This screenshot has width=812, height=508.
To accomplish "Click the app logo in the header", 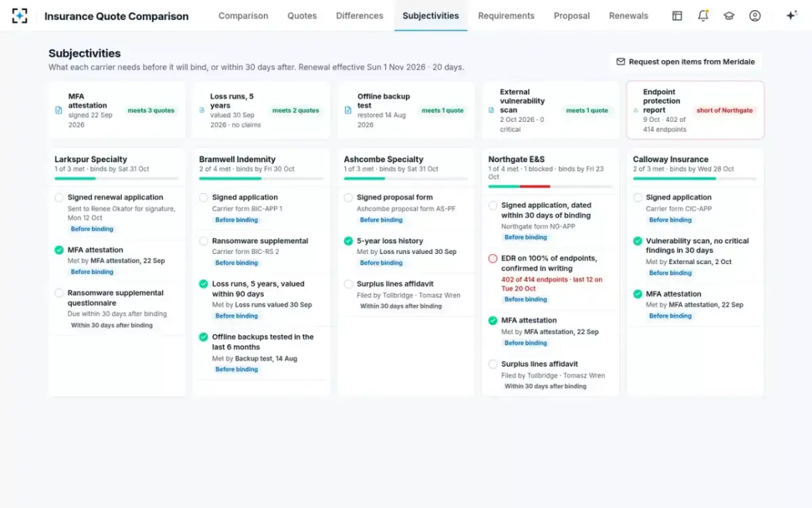I will pyautogui.click(x=20, y=16).
